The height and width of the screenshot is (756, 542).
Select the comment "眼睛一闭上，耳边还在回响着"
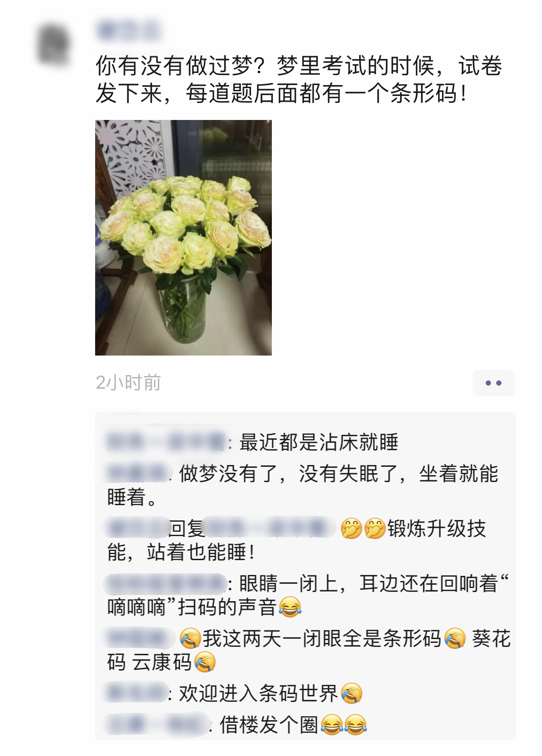coord(308,595)
